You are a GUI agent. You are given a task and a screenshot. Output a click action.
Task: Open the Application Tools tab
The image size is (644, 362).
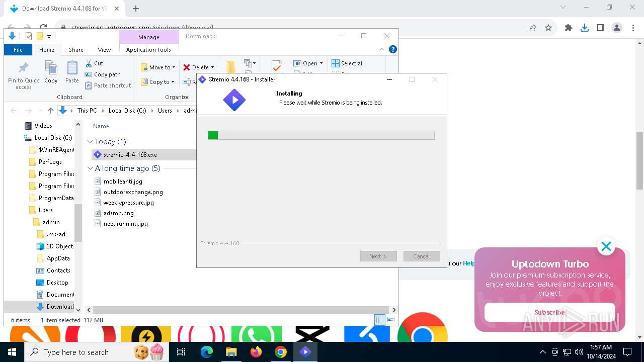coord(148,50)
